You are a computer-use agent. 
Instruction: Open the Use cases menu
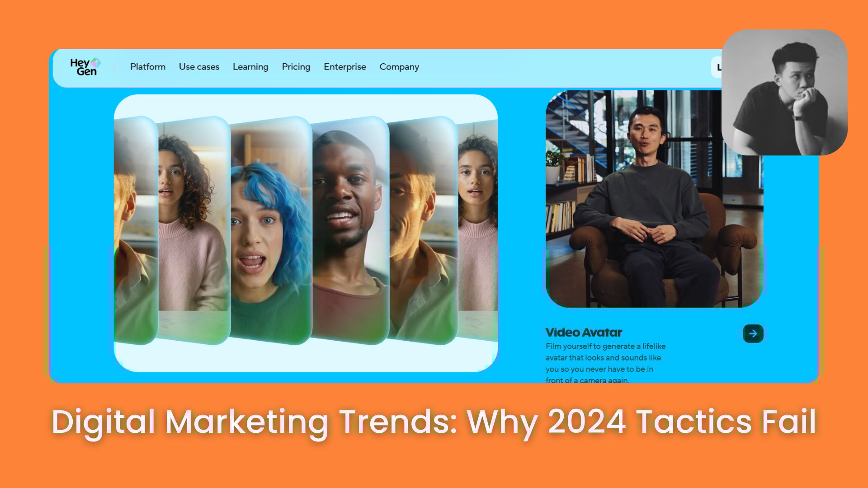point(199,67)
